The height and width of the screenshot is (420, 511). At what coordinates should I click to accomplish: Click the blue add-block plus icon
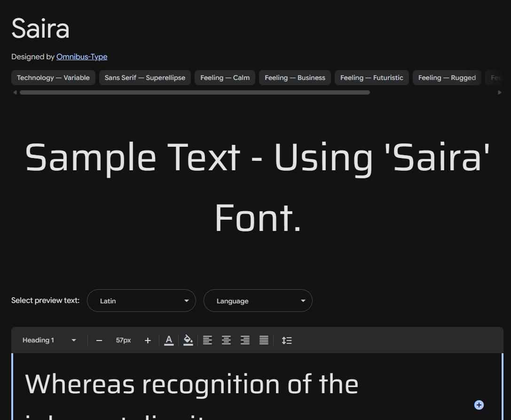point(479,405)
